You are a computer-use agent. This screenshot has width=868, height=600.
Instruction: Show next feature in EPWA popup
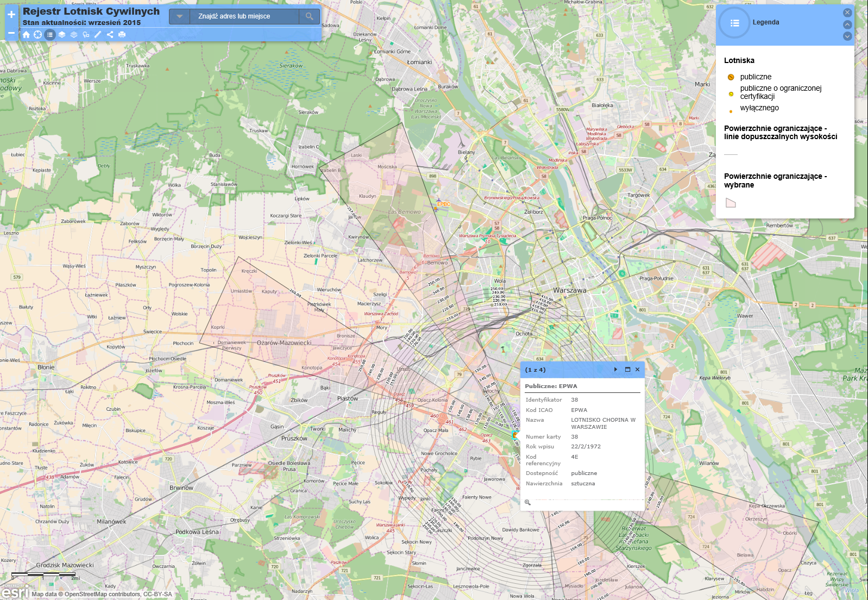click(x=615, y=370)
